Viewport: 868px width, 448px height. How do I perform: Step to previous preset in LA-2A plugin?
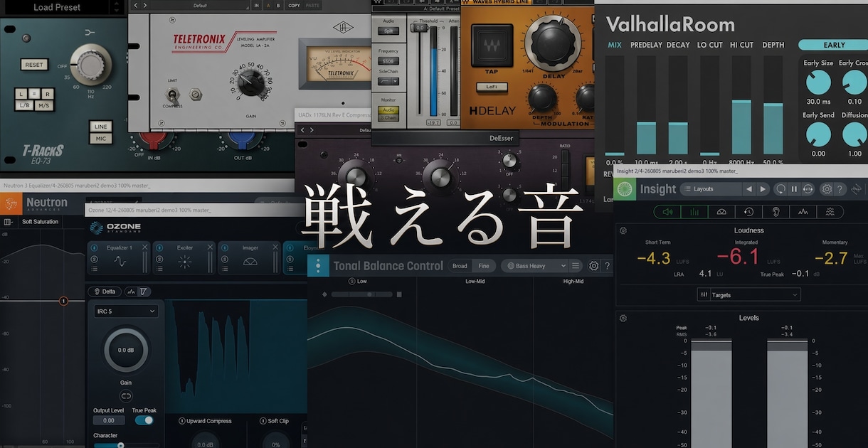tap(135, 5)
